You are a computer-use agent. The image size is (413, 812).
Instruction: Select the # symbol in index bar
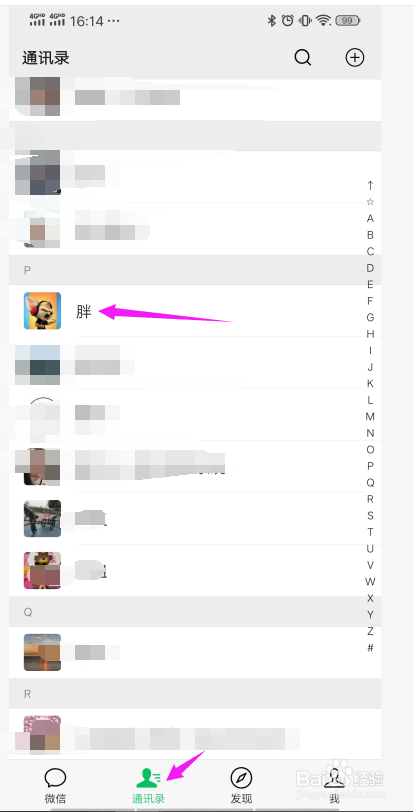pos(370,647)
